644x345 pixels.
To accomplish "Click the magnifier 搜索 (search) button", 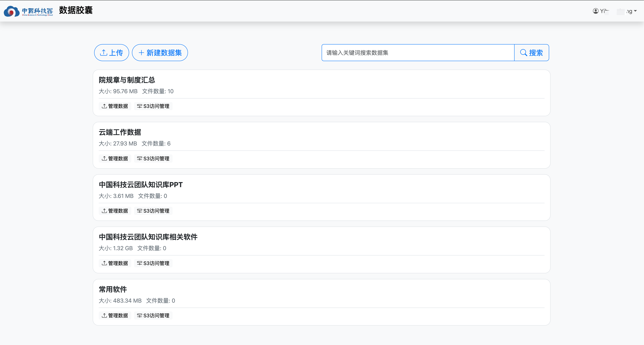I will coord(531,53).
